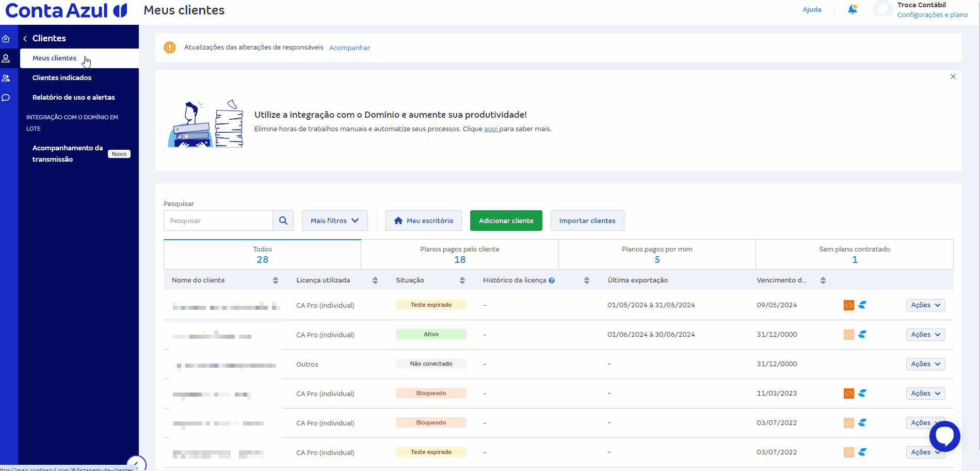Click the '01/05/2024 à 31/05/2024' export cell
The height and width of the screenshot is (471, 980).
click(x=651, y=305)
